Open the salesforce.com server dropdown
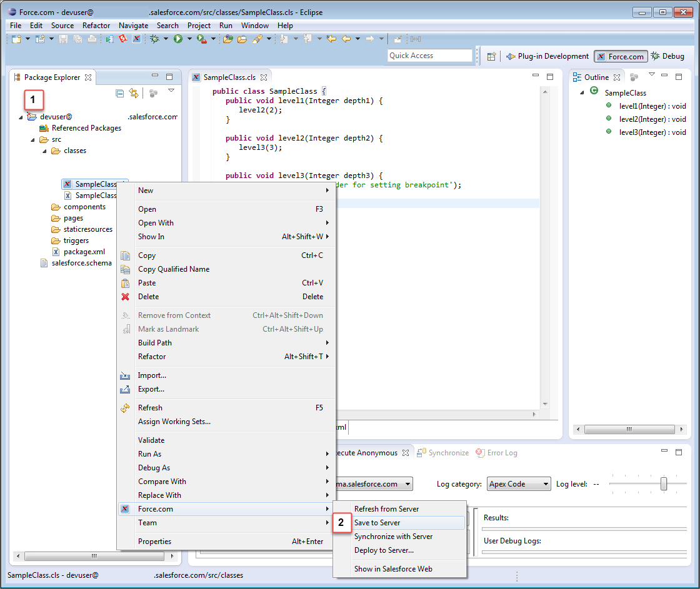This screenshot has height=589, width=700. coord(407,484)
